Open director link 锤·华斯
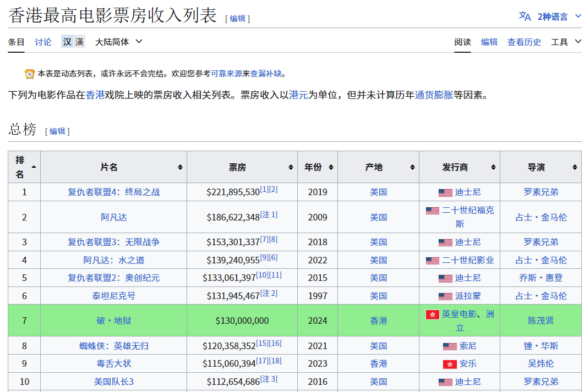 pos(541,346)
